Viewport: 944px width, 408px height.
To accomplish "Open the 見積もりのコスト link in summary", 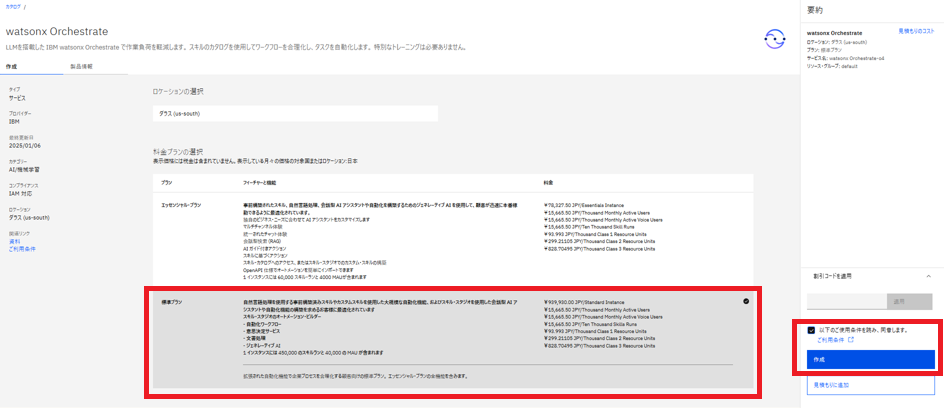I will tap(916, 32).
